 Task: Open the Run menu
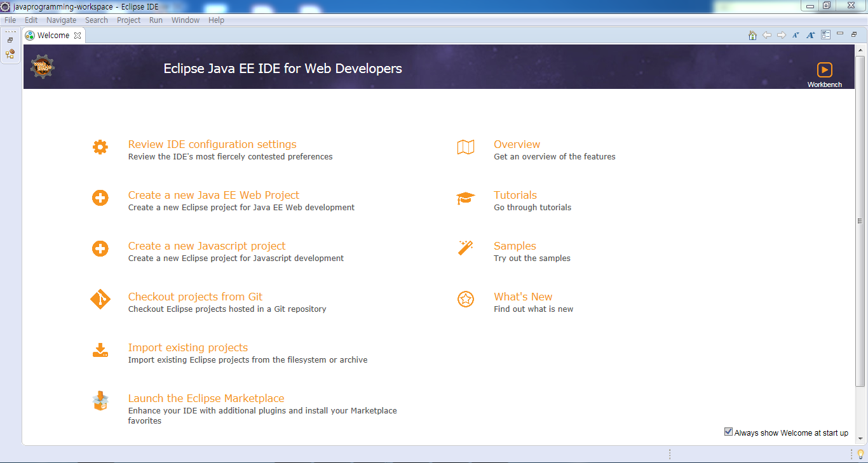156,20
